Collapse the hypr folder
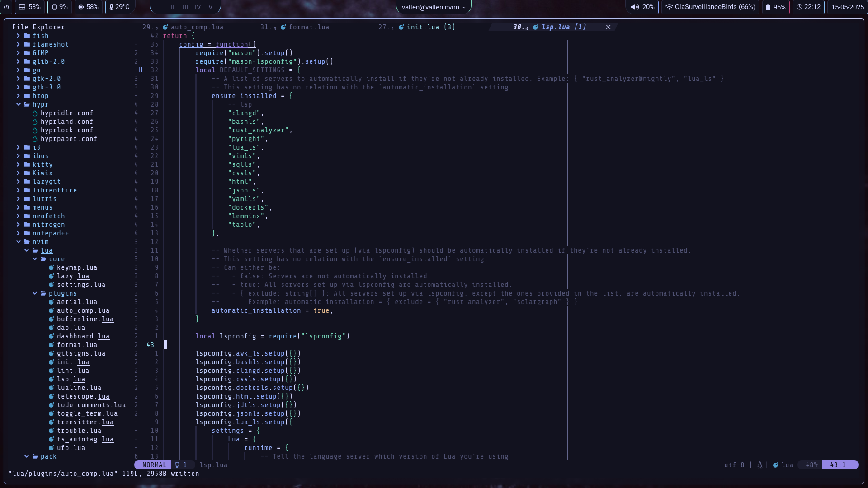Image resolution: width=868 pixels, height=488 pixels. point(19,104)
